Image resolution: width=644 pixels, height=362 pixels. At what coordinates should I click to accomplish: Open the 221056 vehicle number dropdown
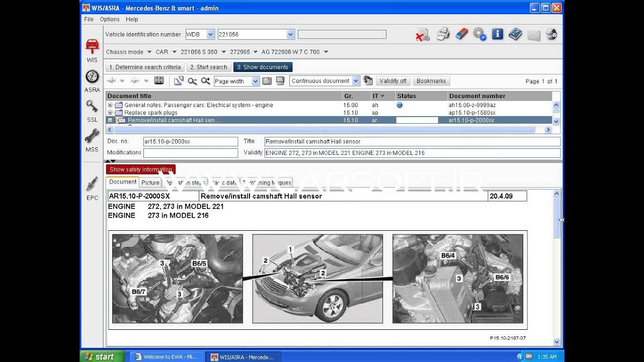pos(290,35)
